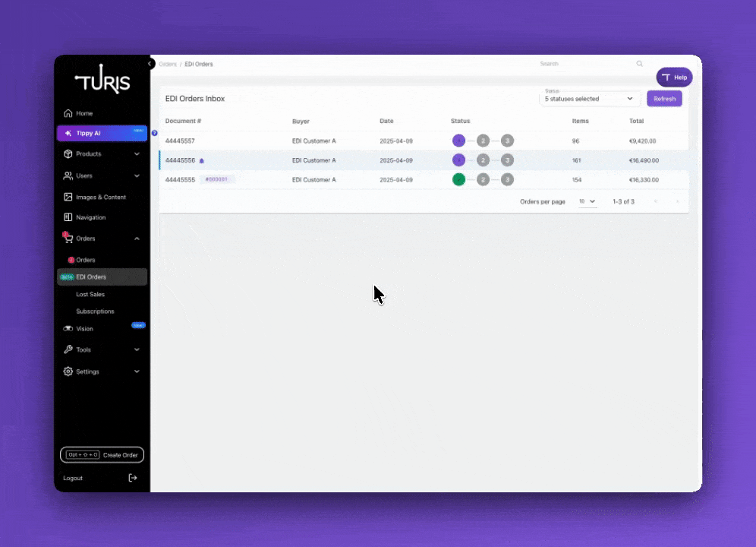Click the bell icon beside document 44445556
The width and height of the screenshot is (756, 547).
click(x=202, y=161)
